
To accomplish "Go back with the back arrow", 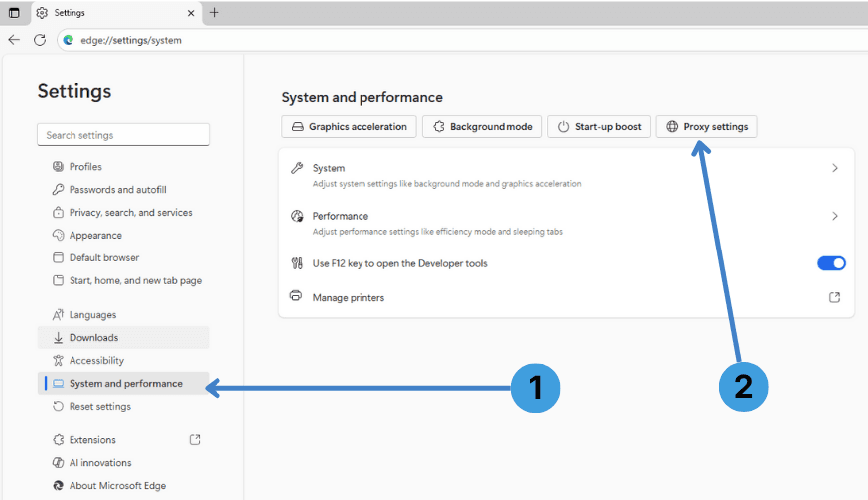I will click(14, 40).
